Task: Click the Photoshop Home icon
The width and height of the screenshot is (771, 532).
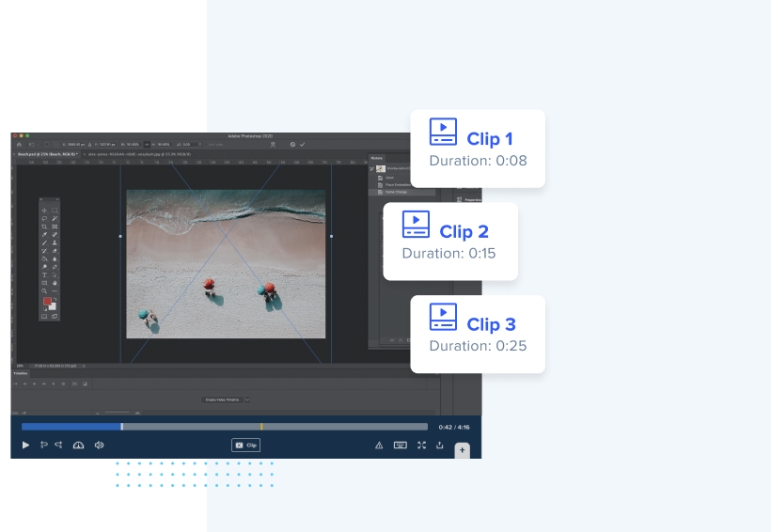Action: [x=19, y=145]
